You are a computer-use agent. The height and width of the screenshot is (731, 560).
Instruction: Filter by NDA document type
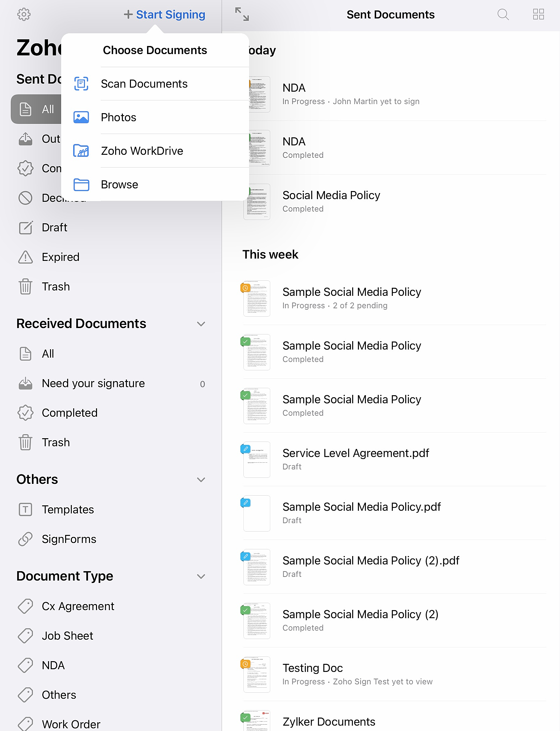tap(111, 665)
